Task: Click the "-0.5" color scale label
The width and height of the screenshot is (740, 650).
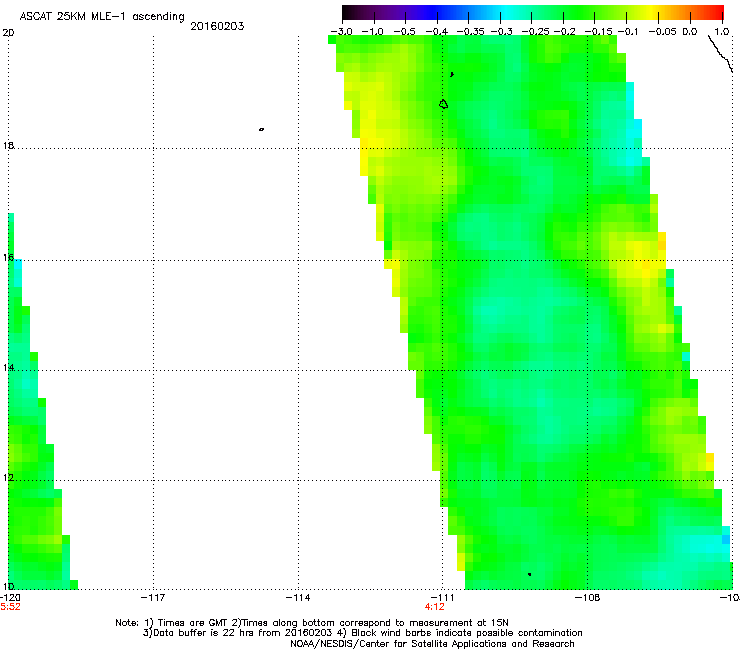Action: click(404, 32)
